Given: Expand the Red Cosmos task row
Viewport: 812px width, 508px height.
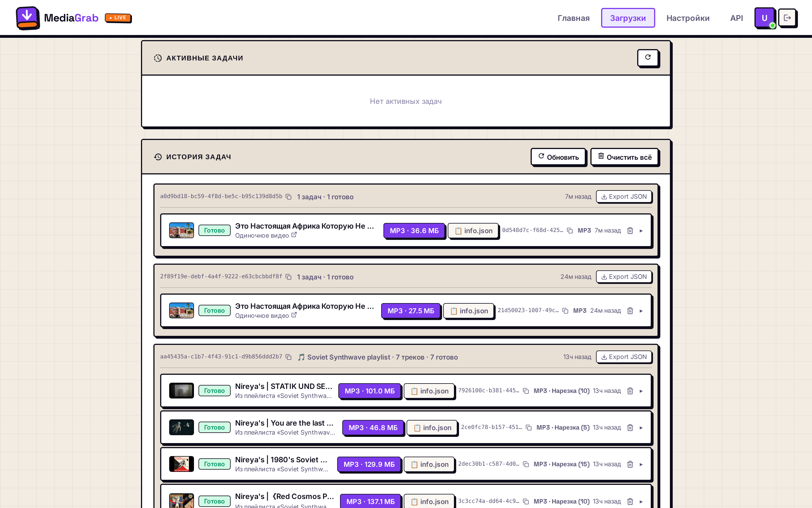Looking at the screenshot, I should pyautogui.click(x=641, y=502).
